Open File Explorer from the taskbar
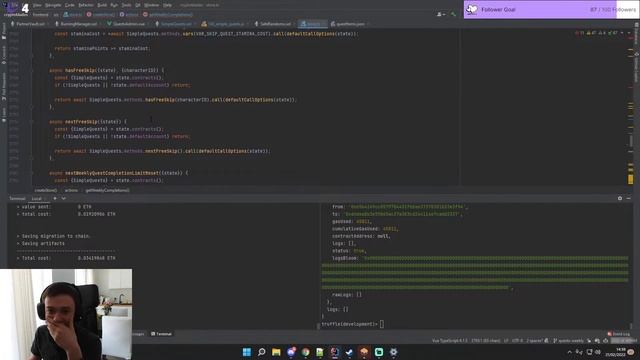640x360 pixels. pos(276,352)
